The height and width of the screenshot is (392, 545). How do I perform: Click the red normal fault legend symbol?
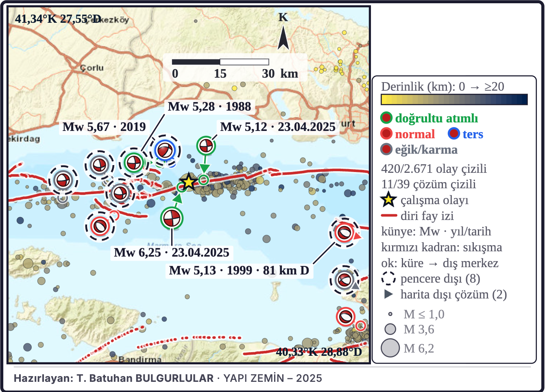[386, 134]
